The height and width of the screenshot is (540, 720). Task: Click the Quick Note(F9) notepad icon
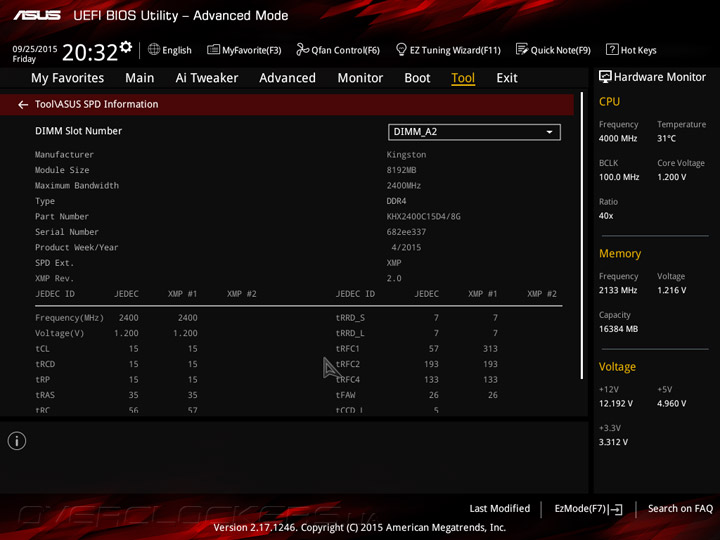522,49
